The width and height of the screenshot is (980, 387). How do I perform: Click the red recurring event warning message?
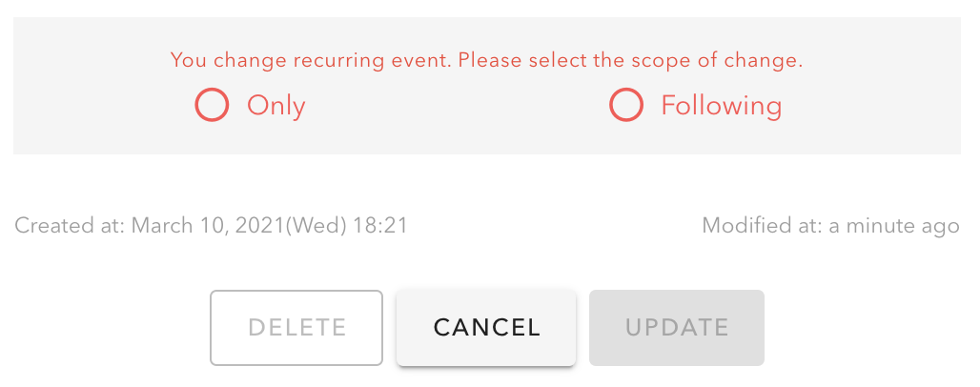click(486, 61)
